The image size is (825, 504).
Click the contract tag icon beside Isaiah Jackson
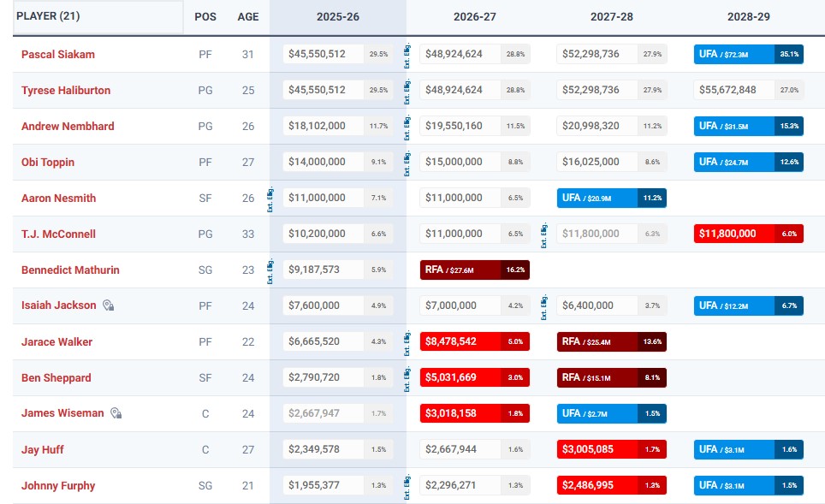click(110, 305)
